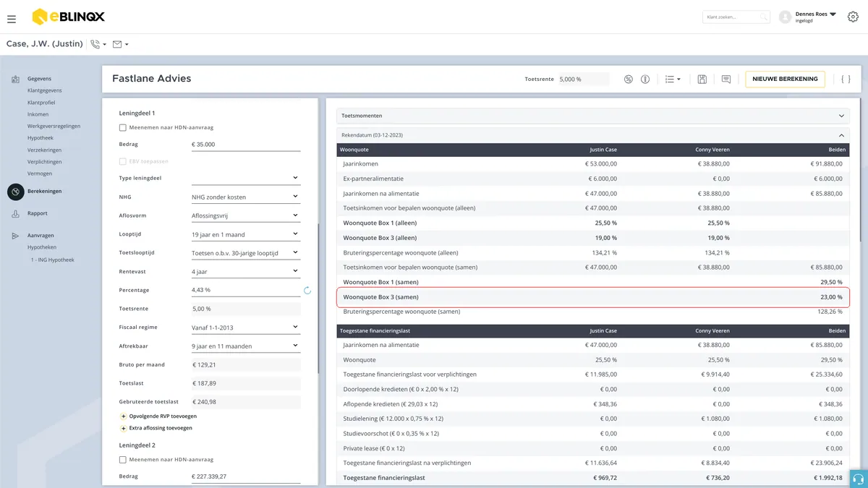Click the Percentage field showing 4,43 %
868x488 pixels.
(246, 291)
